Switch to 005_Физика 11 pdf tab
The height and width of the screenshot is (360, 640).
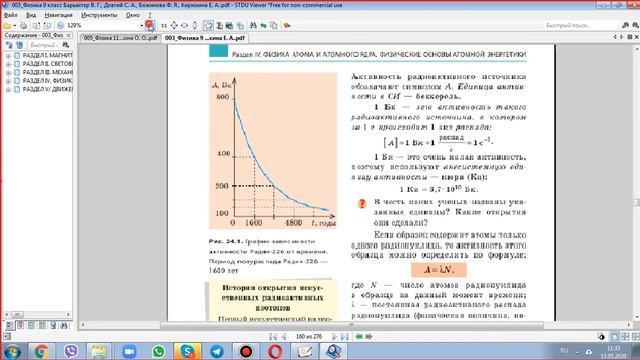pos(120,38)
